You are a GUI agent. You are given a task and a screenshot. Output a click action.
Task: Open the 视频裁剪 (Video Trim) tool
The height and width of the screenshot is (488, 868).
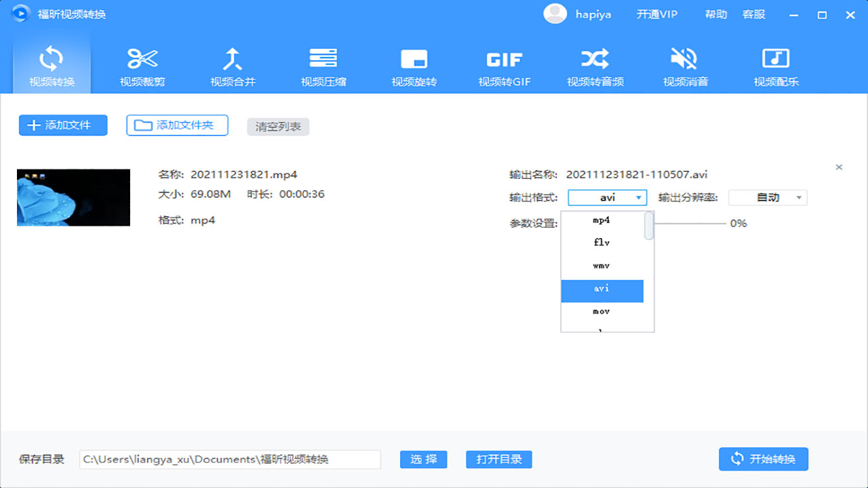tap(142, 64)
